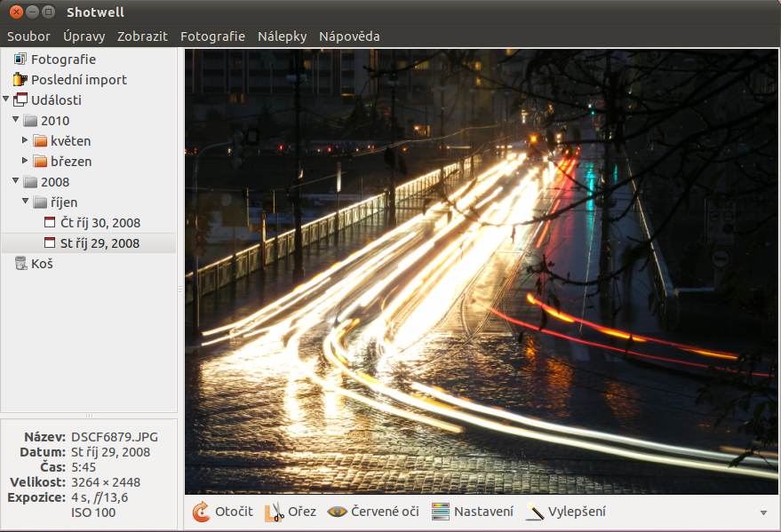Open the Nálepky menu

pyautogui.click(x=282, y=36)
